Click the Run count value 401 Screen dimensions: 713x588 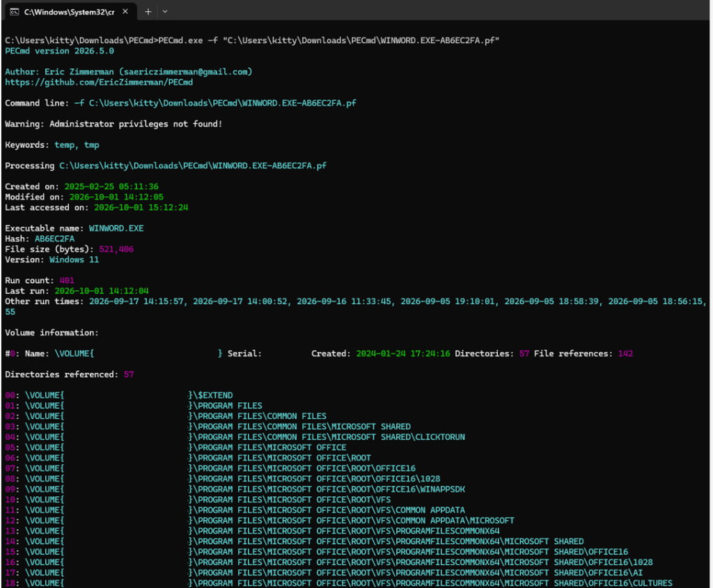click(66, 280)
